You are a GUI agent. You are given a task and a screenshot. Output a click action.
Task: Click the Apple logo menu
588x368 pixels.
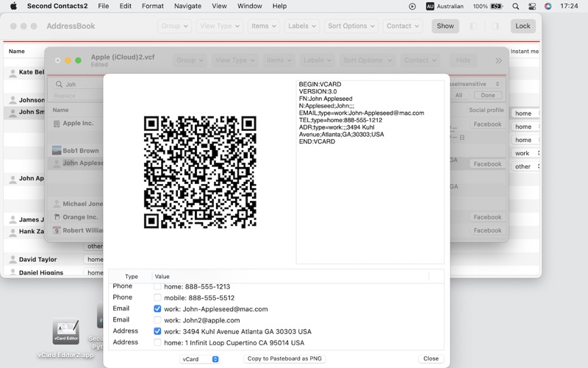click(13, 6)
